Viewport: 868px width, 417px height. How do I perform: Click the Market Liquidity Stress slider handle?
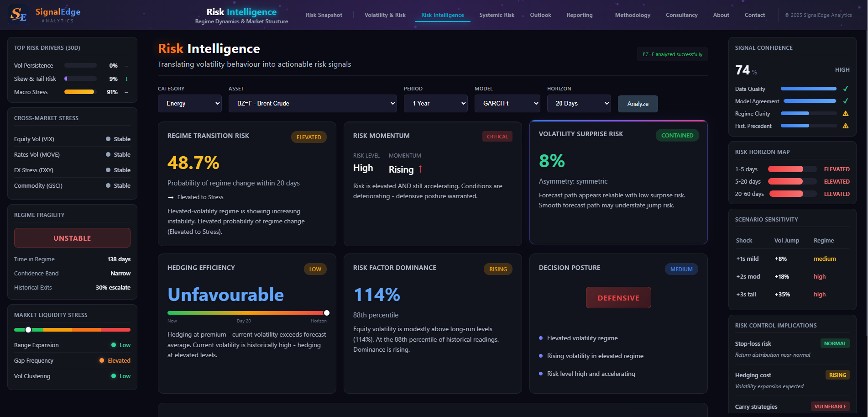point(28,329)
